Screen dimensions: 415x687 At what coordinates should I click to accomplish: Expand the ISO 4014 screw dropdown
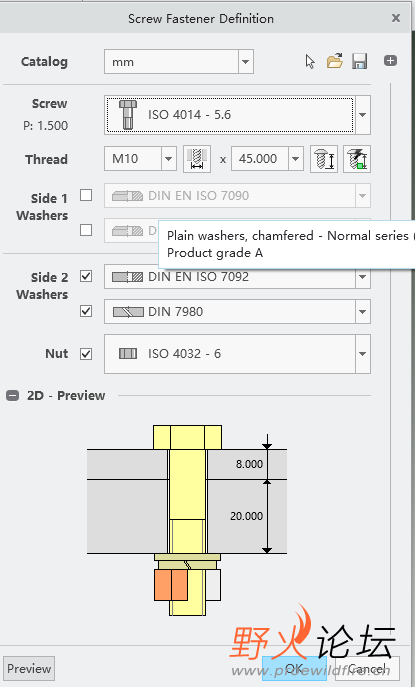click(x=362, y=115)
